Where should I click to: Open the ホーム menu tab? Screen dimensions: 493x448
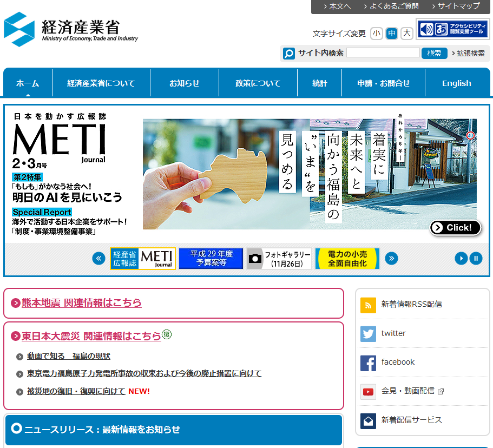28,83
